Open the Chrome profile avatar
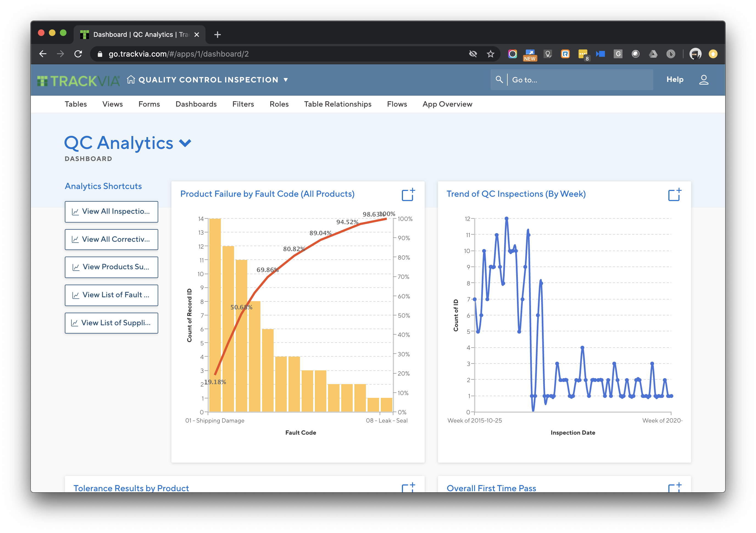 pyautogui.click(x=695, y=54)
